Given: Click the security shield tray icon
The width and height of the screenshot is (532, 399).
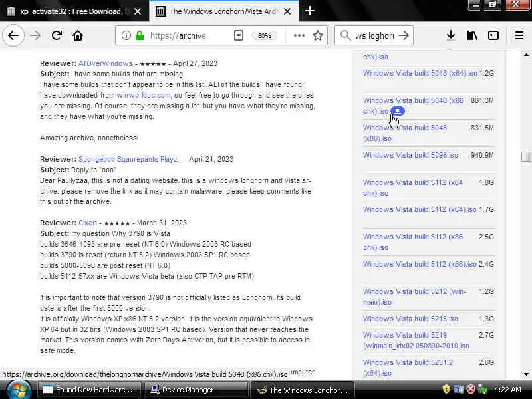Looking at the screenshot, I should [446, 389].
